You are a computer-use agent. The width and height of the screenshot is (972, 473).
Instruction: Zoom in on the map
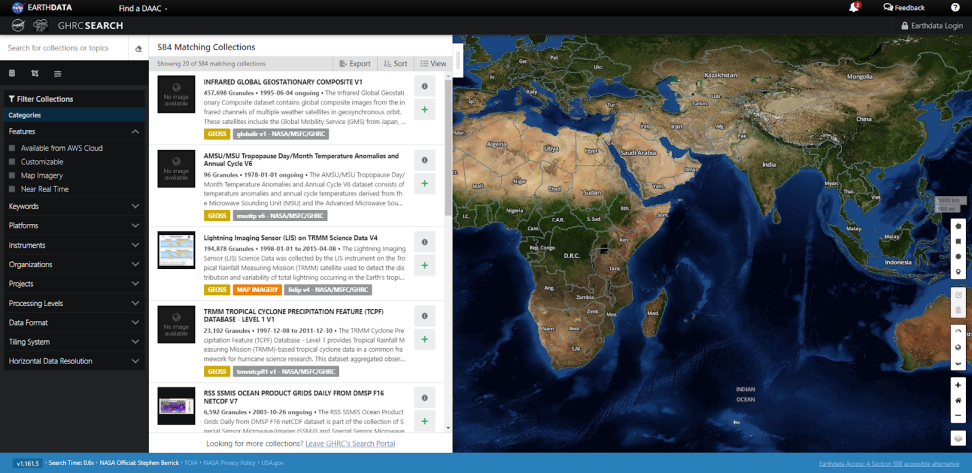pos(959,385)
